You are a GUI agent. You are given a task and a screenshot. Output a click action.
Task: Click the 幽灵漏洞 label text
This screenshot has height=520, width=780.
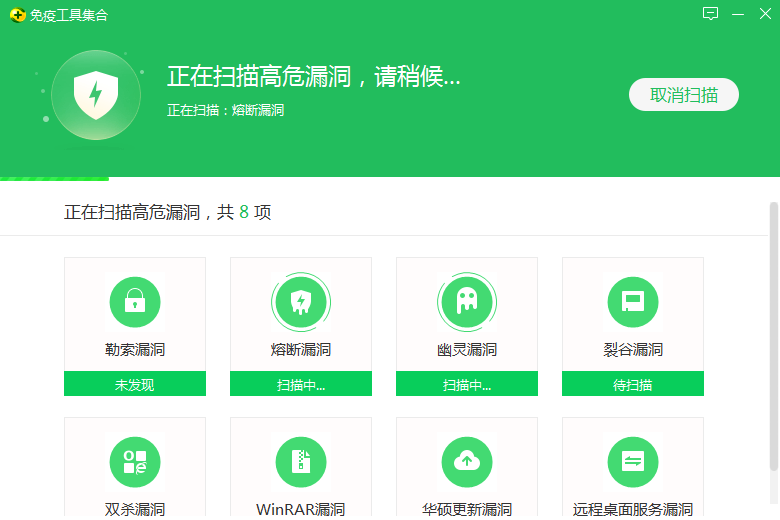tap(467, 350)
